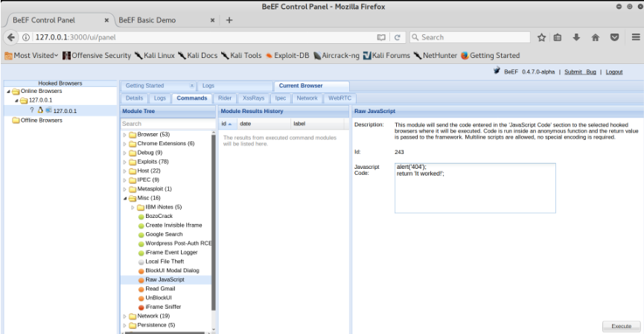
Task: Open reader view icon in address bar
Action: (381, 37)
